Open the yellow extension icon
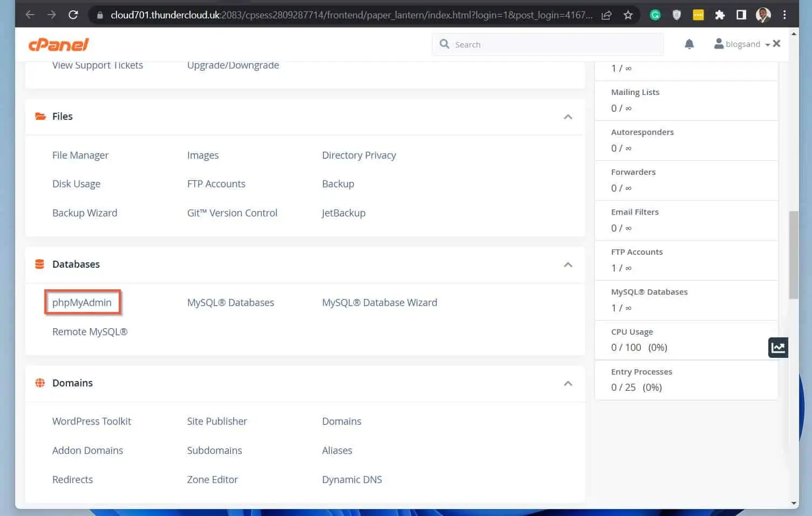Screen dimensions: 812x516 pyautogui.click(x=698, y=15)
